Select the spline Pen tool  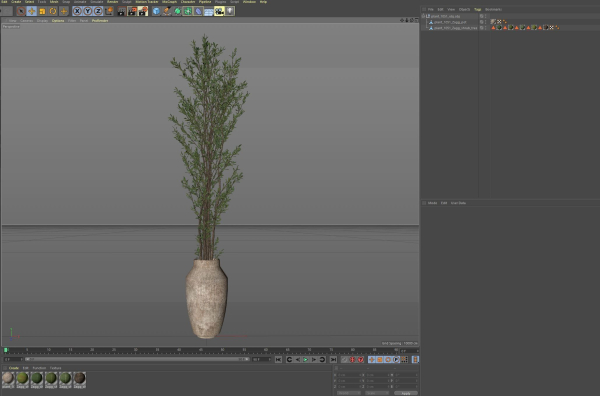click(x=166, y=11)
